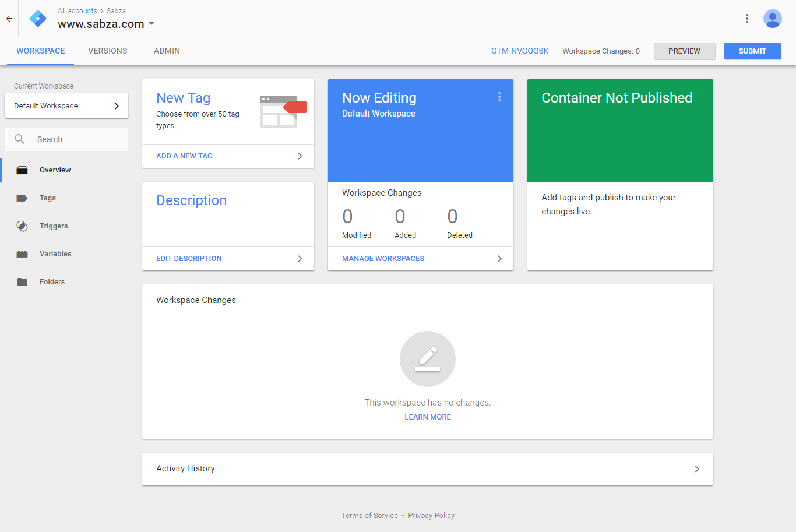796x532 pixels.
Task: Click the Modified count value
Action: [347, 217]
